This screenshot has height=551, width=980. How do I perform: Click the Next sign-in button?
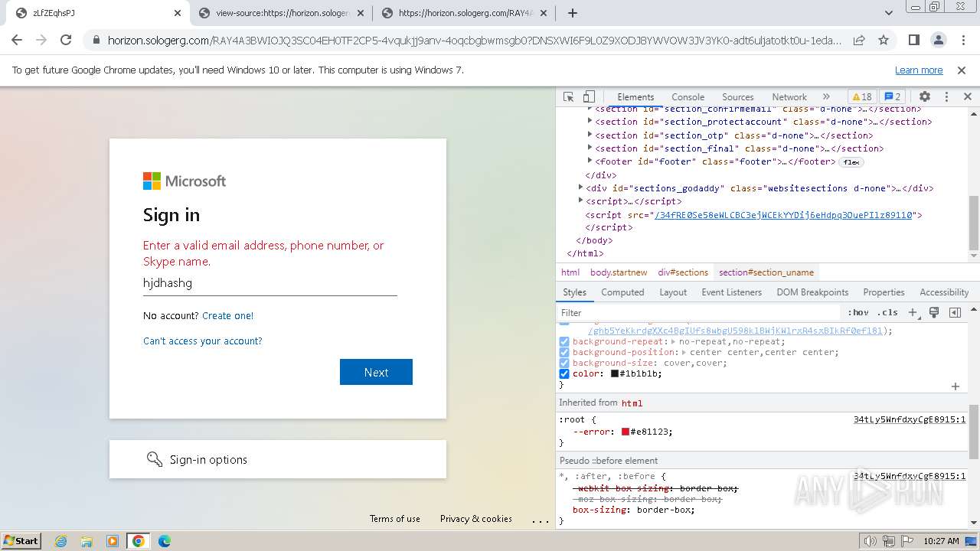[x=376, y=372]
